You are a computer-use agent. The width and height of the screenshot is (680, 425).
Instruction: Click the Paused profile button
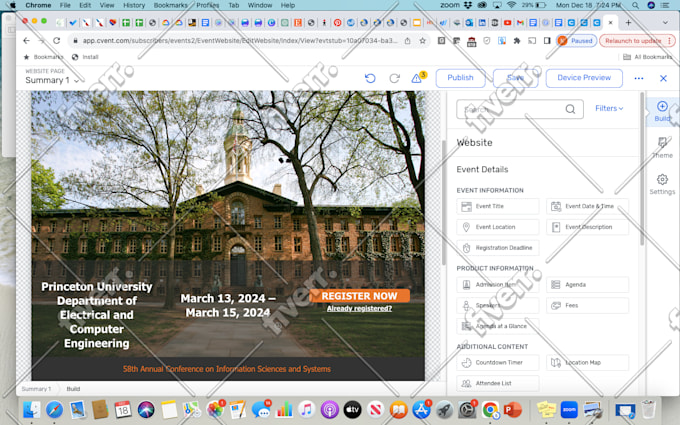pos(576,41)
